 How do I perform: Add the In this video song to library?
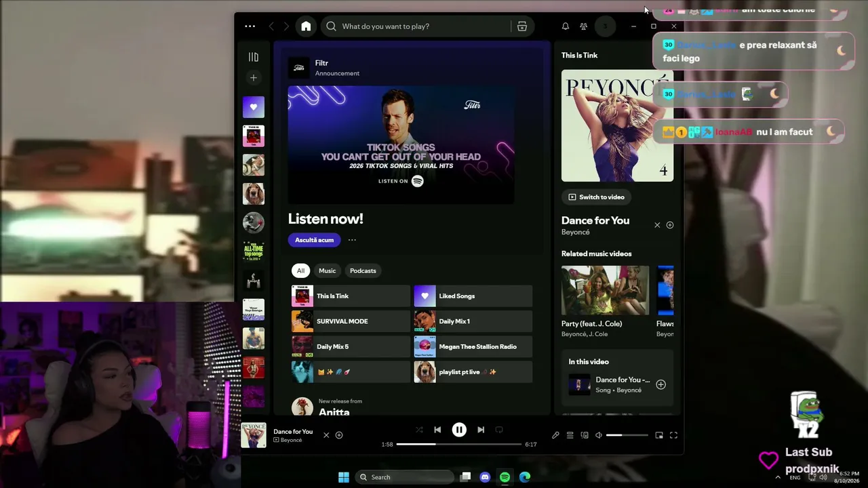660,385
